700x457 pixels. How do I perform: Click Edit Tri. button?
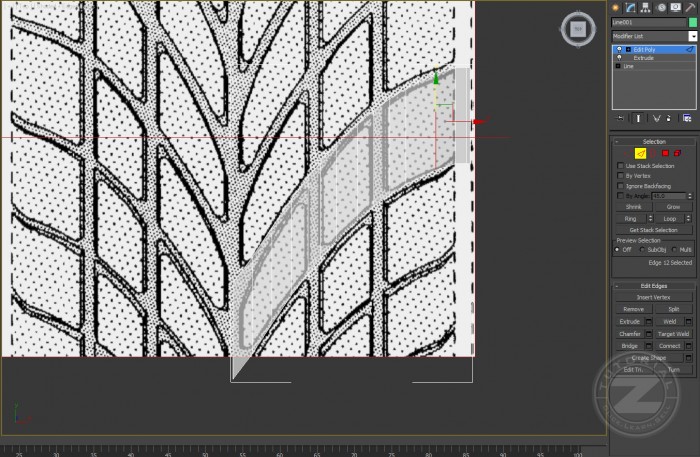click(633, 370)
